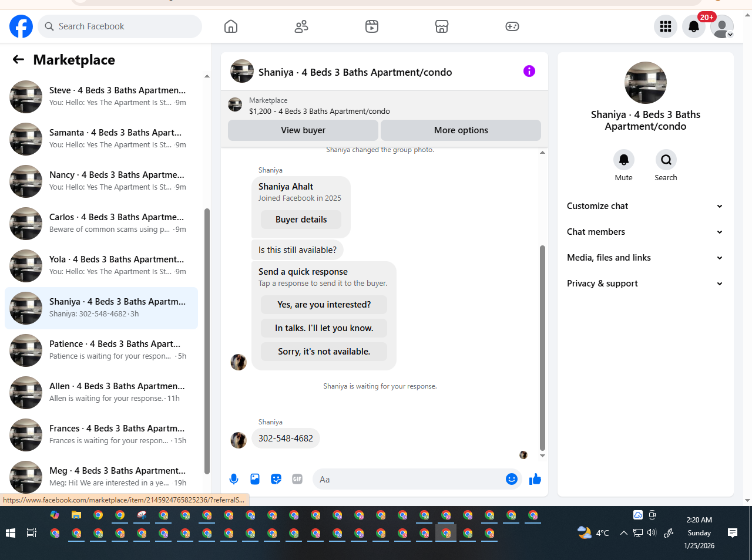Click the conversation list scrollbar
This screenshot has height=560, width=752.
(207, 340)
